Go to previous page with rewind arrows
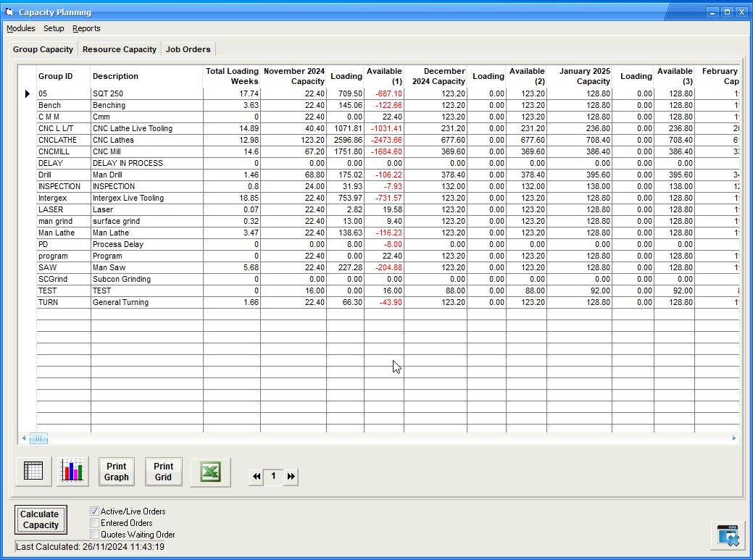This screenshot has height=560, width=753. (x=256, y=477)
